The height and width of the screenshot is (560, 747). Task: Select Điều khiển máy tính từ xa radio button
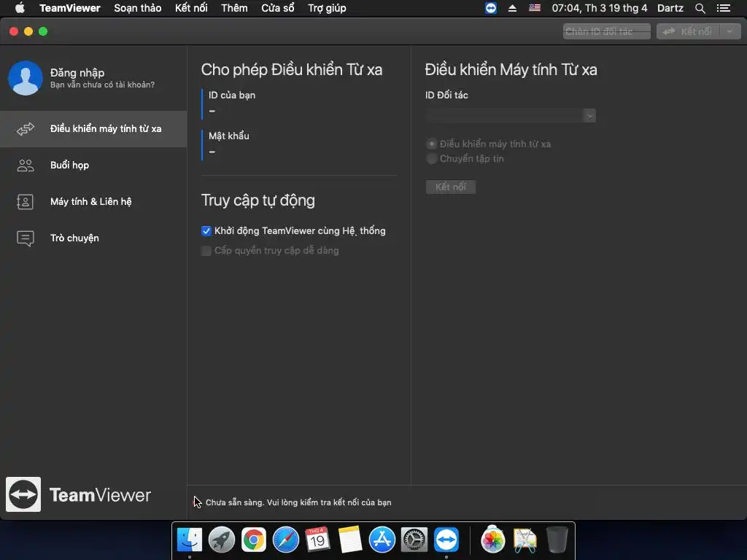[x=432, y=144]
